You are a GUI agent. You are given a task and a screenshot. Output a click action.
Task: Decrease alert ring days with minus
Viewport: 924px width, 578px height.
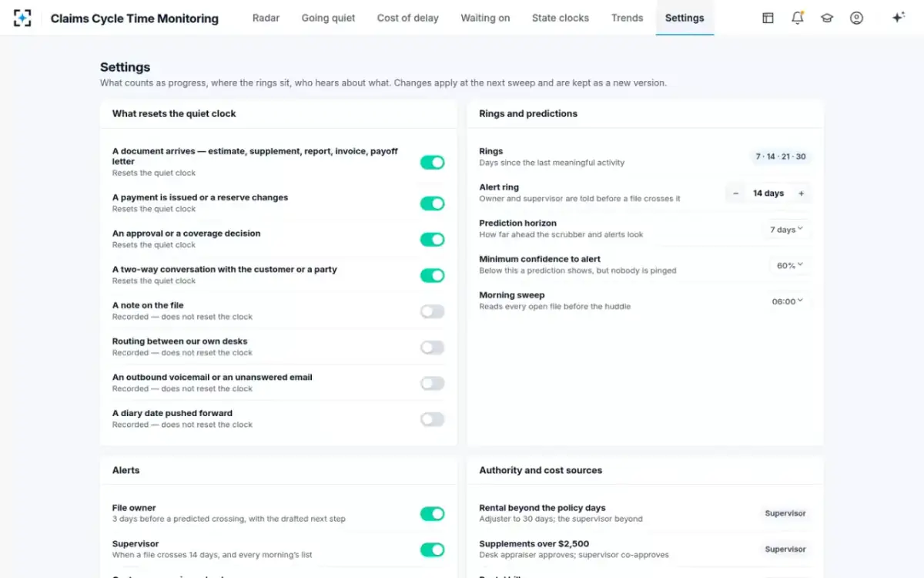point(736,193)
